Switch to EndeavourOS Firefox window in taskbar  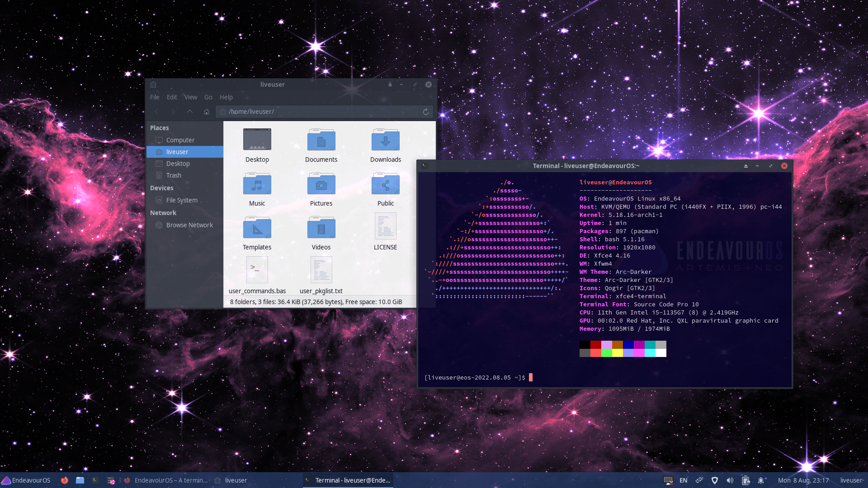(x=166, y=480)
